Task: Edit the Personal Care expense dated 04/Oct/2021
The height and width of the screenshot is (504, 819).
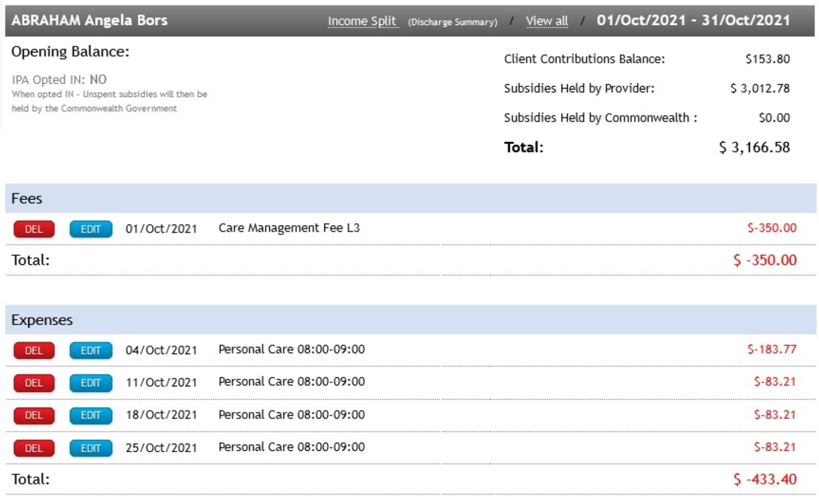Action: tap(91, 350)
